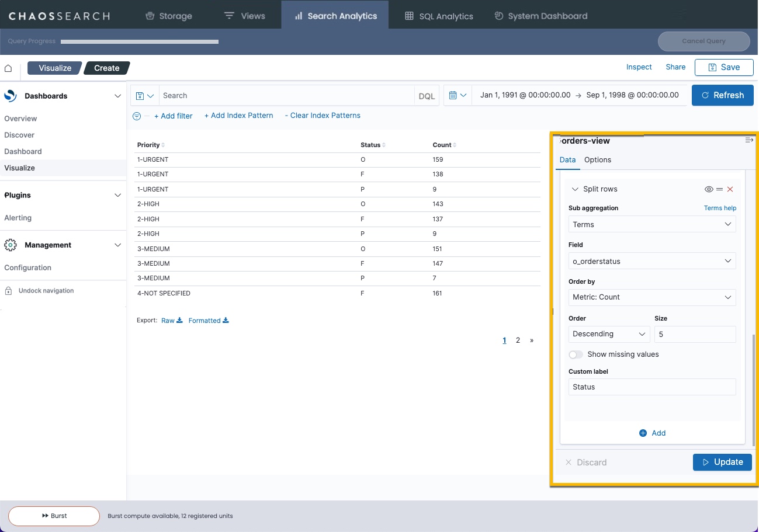Toggle visibility eye icon for Split rows
The height and width of the screenshot is (532, 759).
point(709,189)
